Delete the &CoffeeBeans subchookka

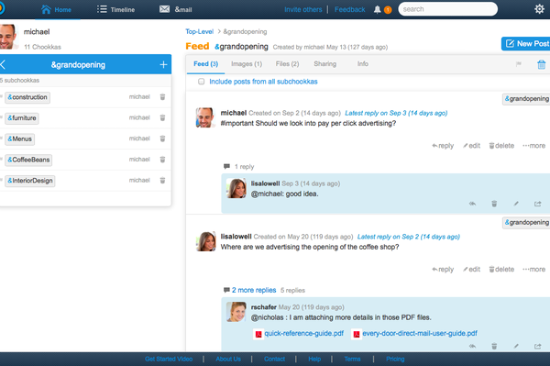pos(162,159)
